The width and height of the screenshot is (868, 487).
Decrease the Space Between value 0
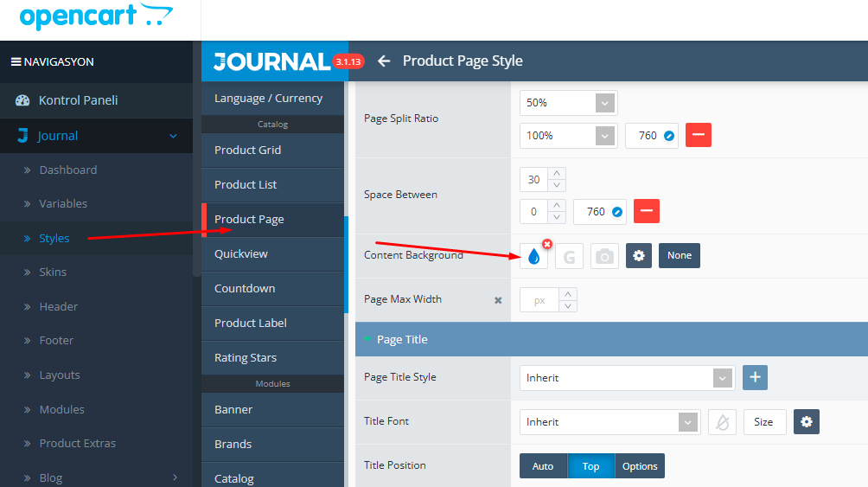557,217
